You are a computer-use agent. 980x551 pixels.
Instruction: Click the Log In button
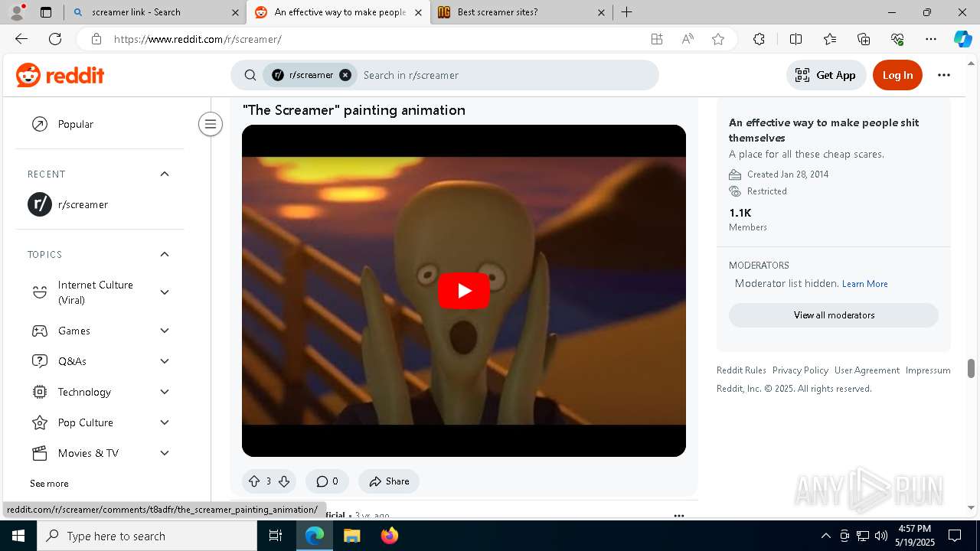[897, 75]
